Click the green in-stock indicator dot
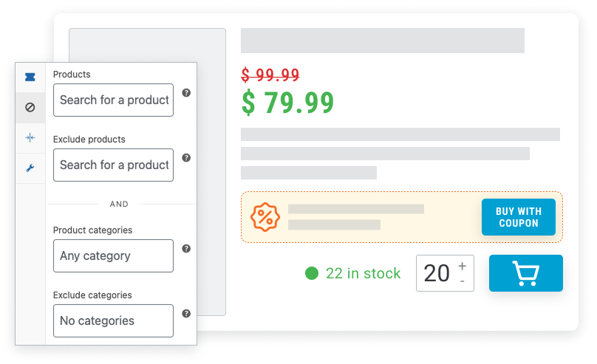Image resolution: width=597 pixels, height=364 pixels. [x=312, y=274]
